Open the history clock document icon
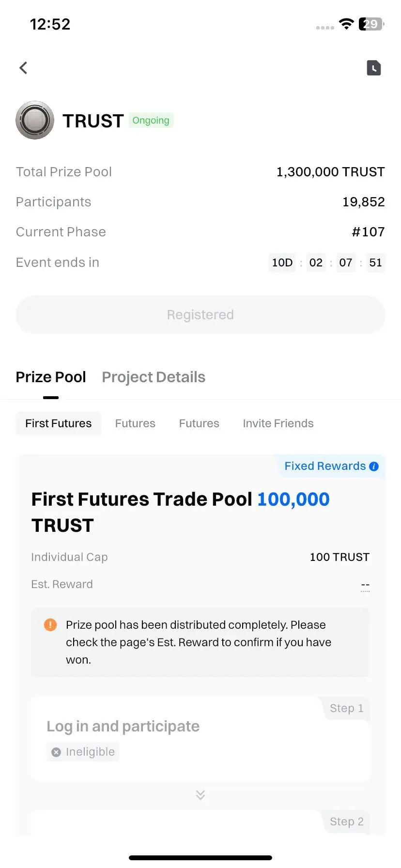The height and width of the screenshot is (868, 401). coord(373,68)
